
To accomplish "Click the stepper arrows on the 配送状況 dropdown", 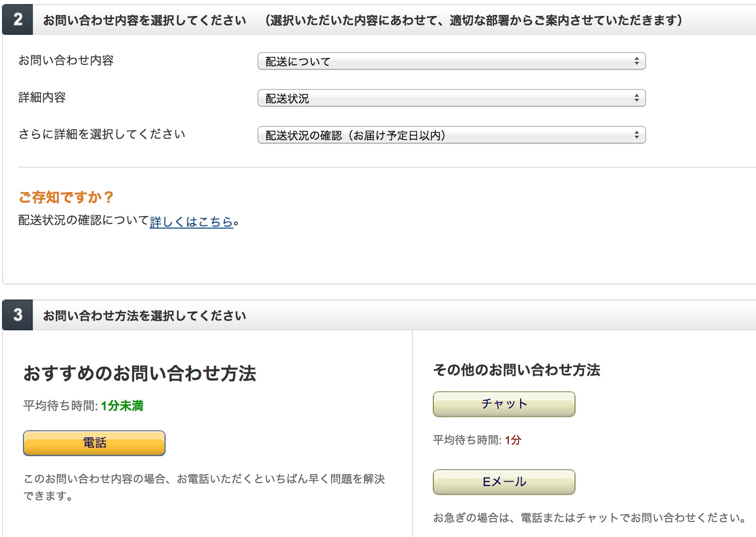I will pyautogui.click(x=637, y=98).
